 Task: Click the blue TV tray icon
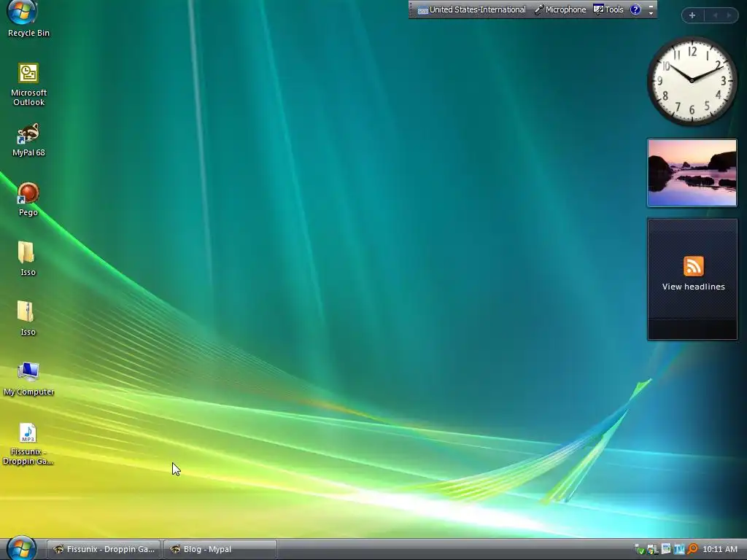(679, 549)
